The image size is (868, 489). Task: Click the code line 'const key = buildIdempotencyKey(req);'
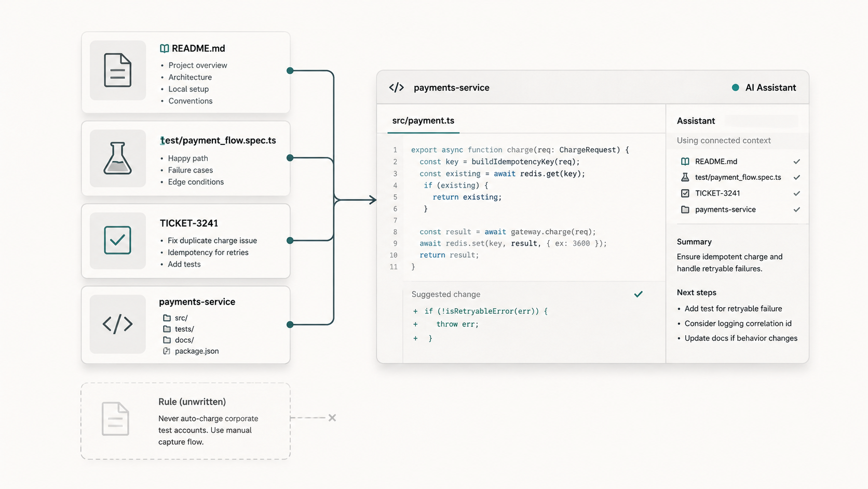tap(499, 162)
